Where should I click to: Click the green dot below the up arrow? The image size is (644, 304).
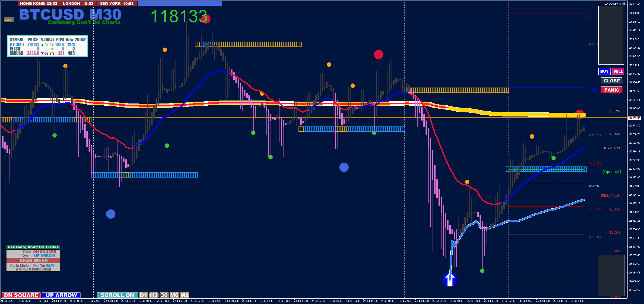[482, 271]
